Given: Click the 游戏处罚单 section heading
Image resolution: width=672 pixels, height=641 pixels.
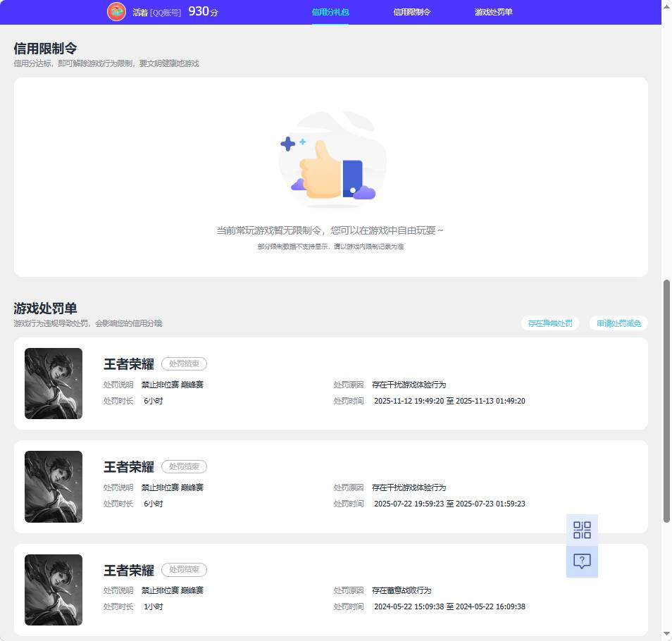Looking at the screenshot, I should 45,309.
